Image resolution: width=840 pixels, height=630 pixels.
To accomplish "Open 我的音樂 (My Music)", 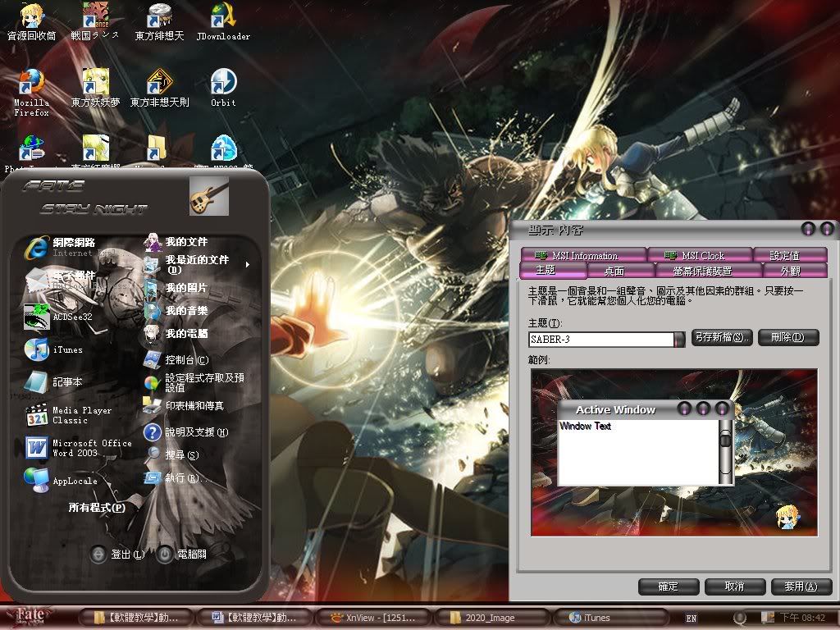I will 177,311.
